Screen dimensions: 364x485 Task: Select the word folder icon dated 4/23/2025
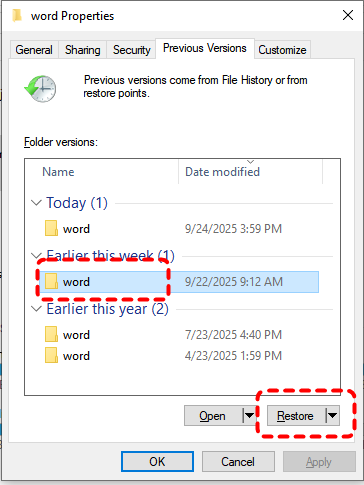click(x=51, y=355)
